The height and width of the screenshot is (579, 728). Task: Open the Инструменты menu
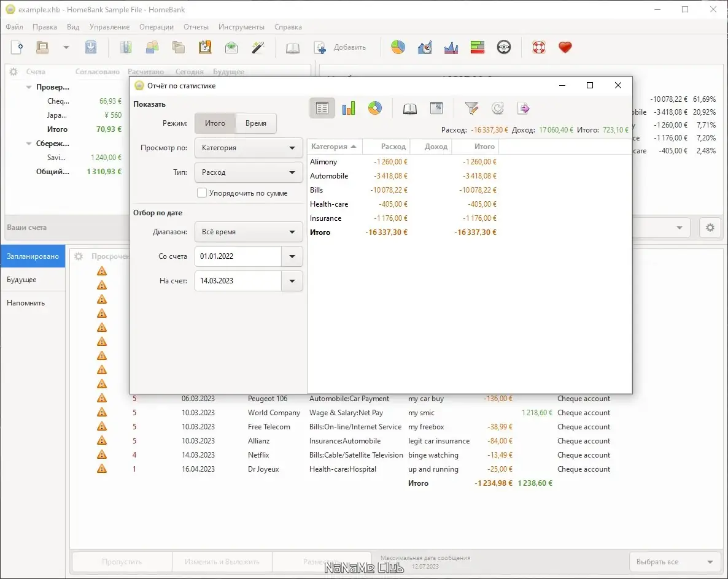(x=241, y=27)
